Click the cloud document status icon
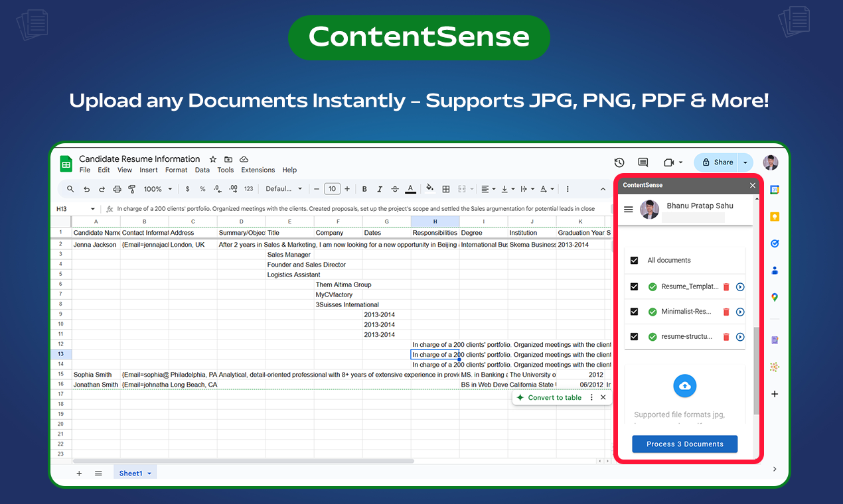 [x=244, y=159]
